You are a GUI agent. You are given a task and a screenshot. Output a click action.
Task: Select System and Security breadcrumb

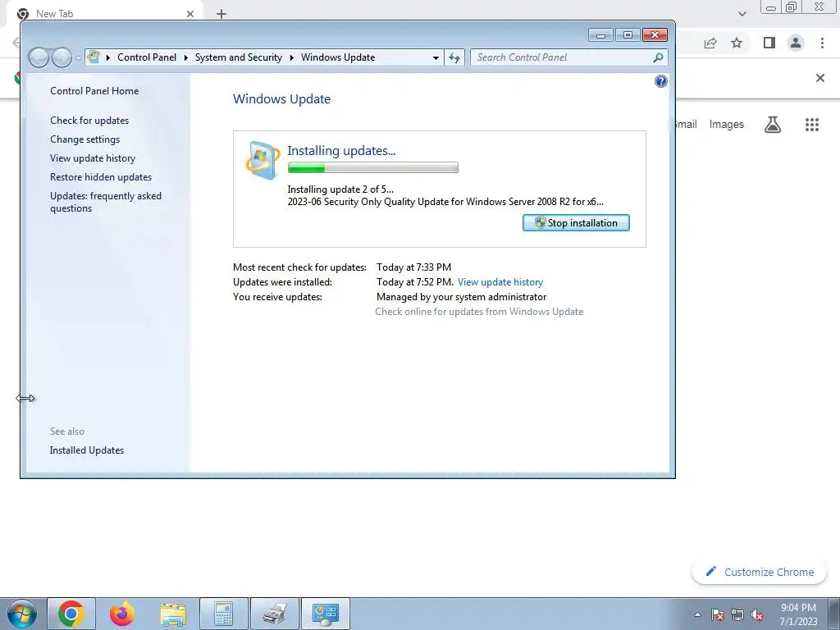pos(239,57)
